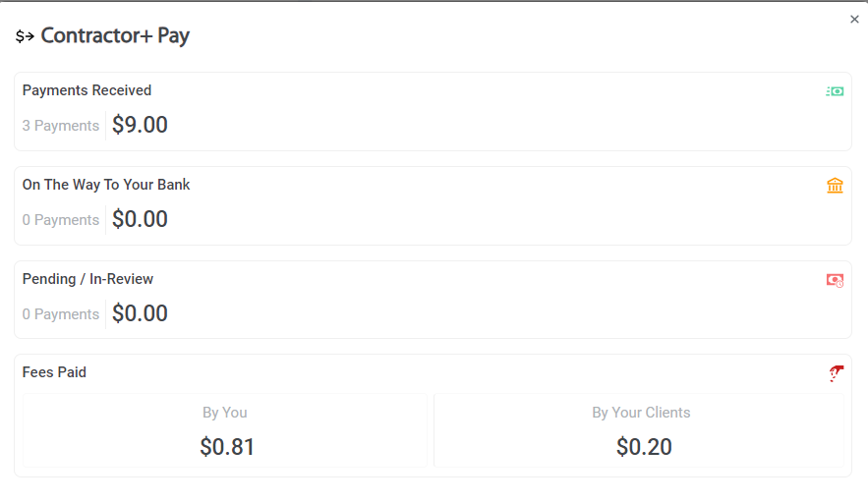Select the By Your Clients fees label

click(x=641, y=413)
